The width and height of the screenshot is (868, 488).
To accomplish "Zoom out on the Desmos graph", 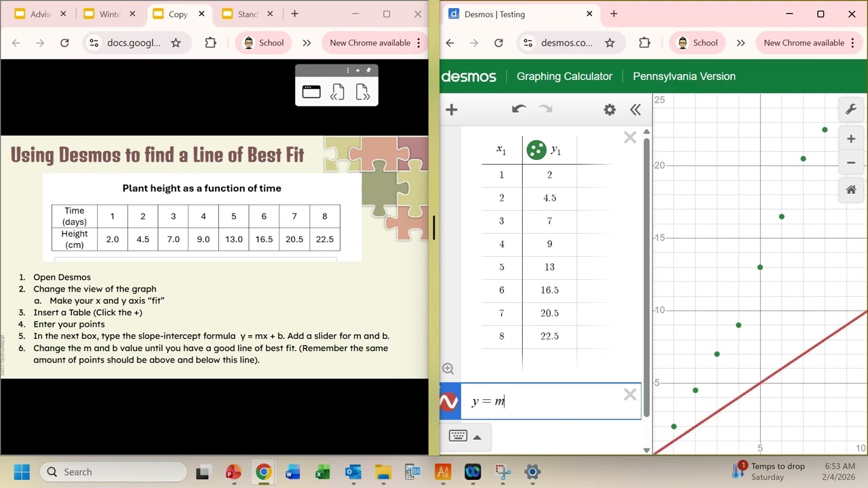I will (x=851, y=163).
